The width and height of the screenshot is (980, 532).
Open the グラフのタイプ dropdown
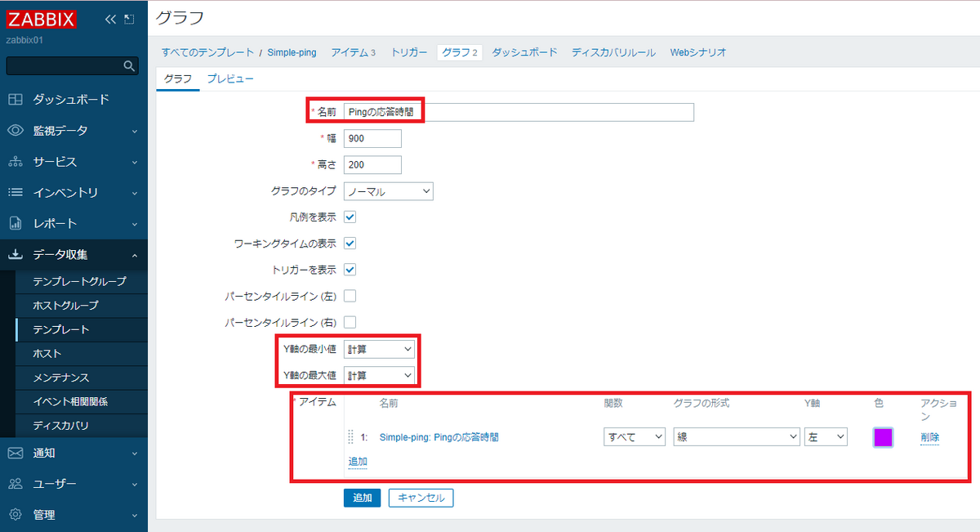click(x=388, y=190)
